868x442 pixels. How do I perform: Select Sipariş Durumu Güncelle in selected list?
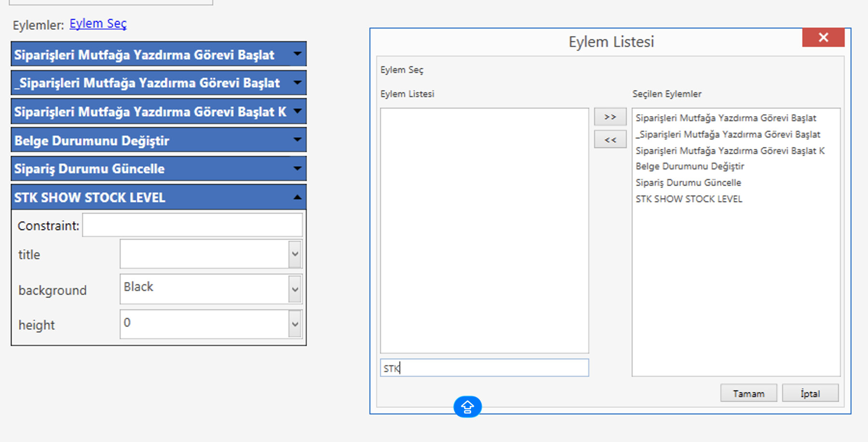[x=688, y=183]
